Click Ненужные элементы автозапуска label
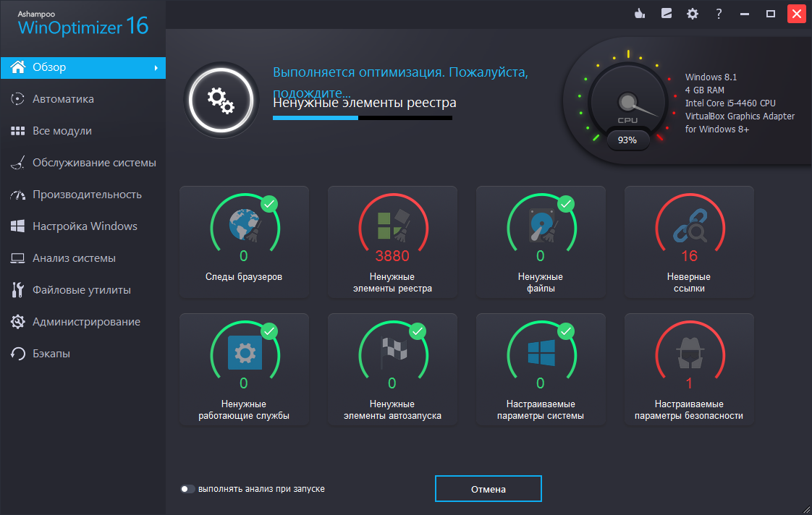Screen dimensions: 812x515 coord(392,410)
